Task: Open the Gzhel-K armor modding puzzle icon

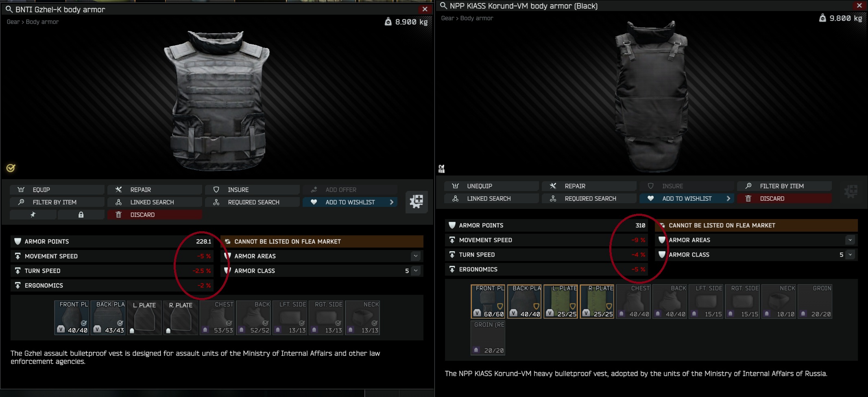Action: 417,202
